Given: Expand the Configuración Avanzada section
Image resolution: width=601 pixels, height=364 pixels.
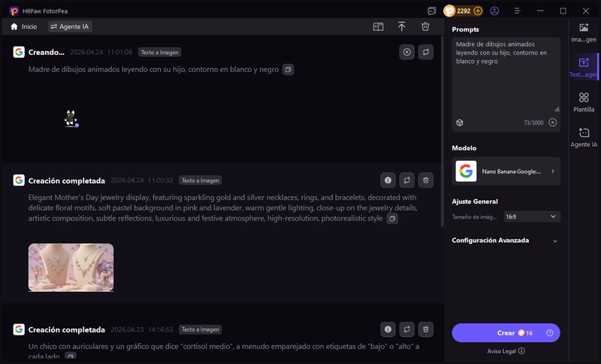Looking at the screenshot, I should tap(554, 241).
